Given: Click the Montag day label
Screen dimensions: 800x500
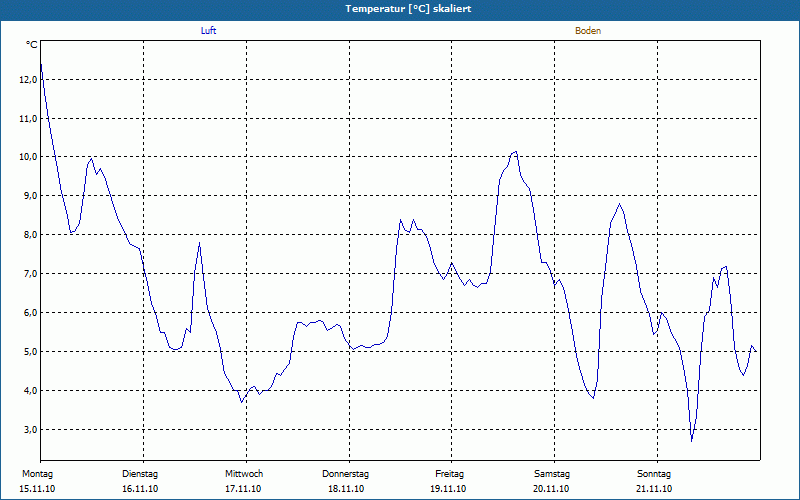Looking at the screenshot, I should tap(37, 474).
